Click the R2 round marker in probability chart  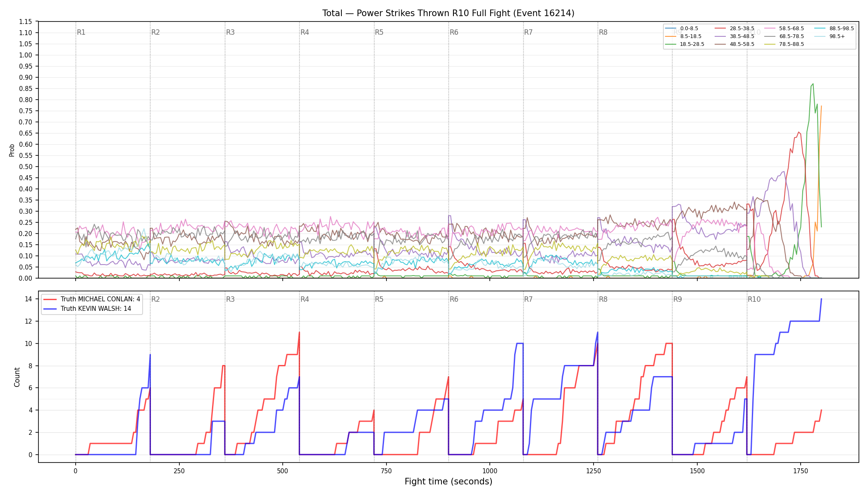coord(155,32)
